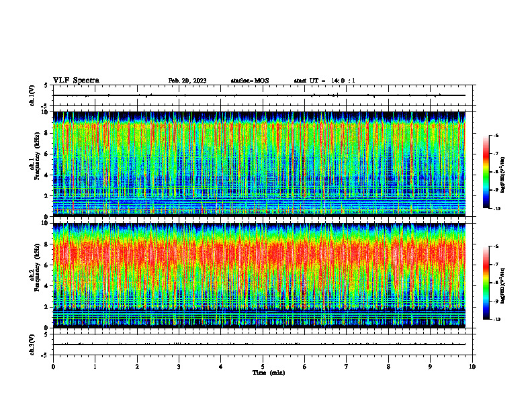Click the "ch.1(V)" waveform axis label
This screenshot has height=411, width=532.
32,95
